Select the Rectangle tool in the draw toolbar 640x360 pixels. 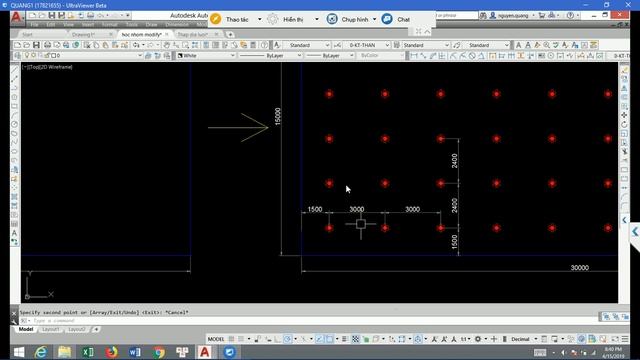15,106
